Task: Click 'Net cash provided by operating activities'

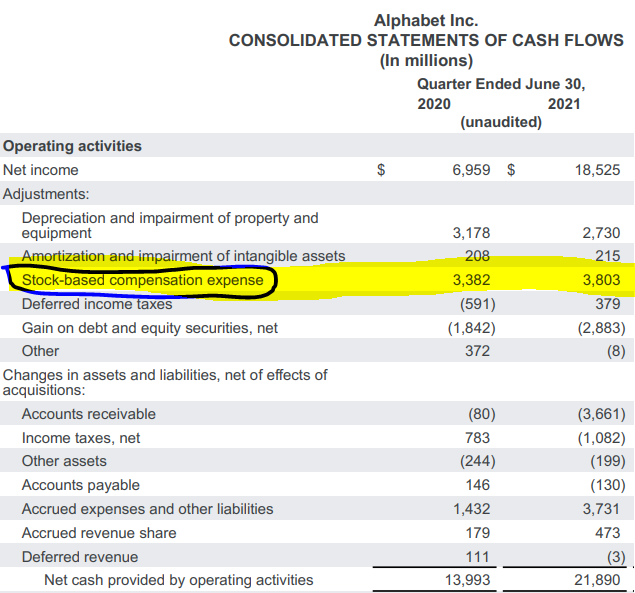Action: [179, 580]
